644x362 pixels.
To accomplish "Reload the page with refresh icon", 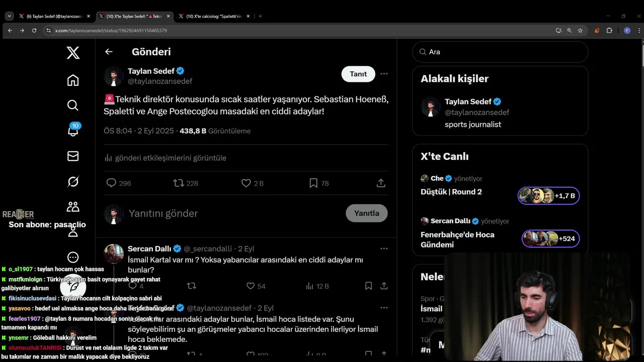I will click(x=34, y=31).
